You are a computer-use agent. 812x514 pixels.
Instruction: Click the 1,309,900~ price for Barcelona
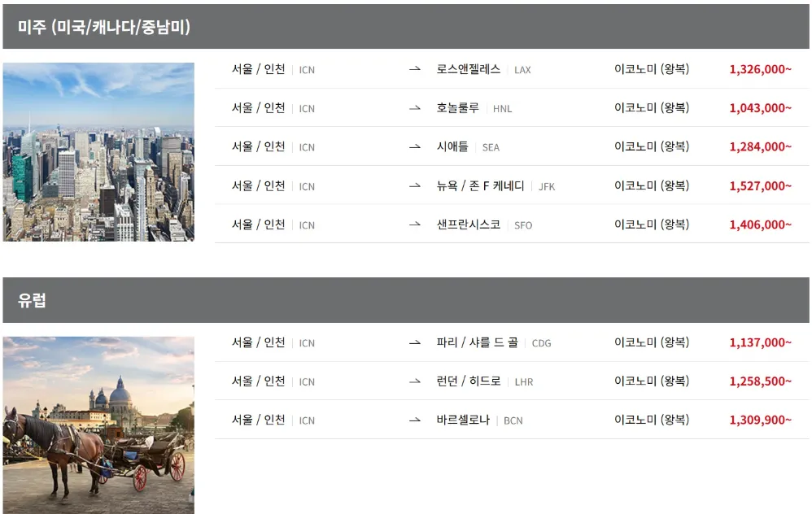[x=761, y=420]
